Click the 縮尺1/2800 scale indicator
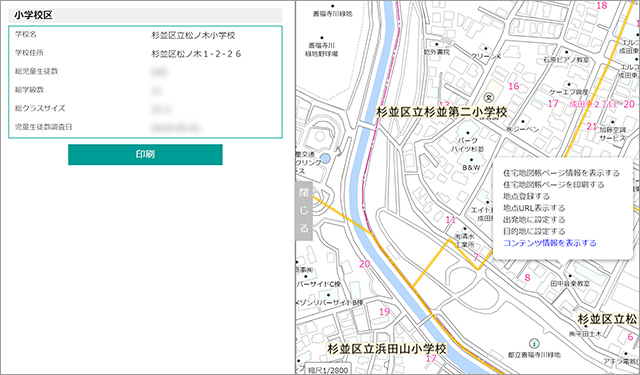The image size is (640, 375). click(x=328, y=371)
